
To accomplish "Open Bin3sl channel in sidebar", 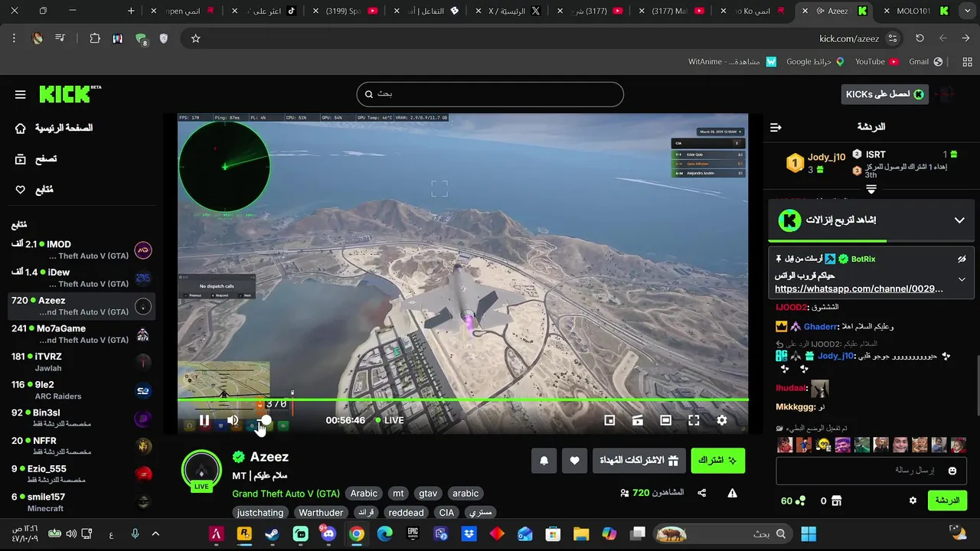I will (81, 418).
